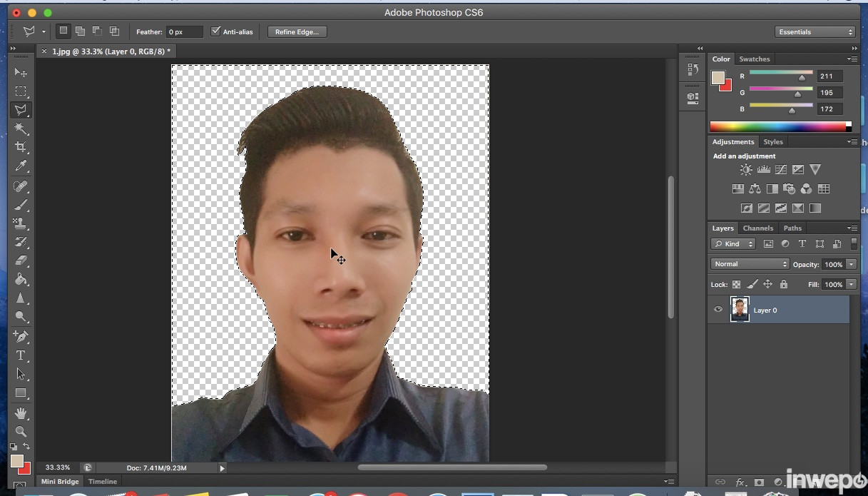Toggle lock transparent pixels

pos(737,284)
